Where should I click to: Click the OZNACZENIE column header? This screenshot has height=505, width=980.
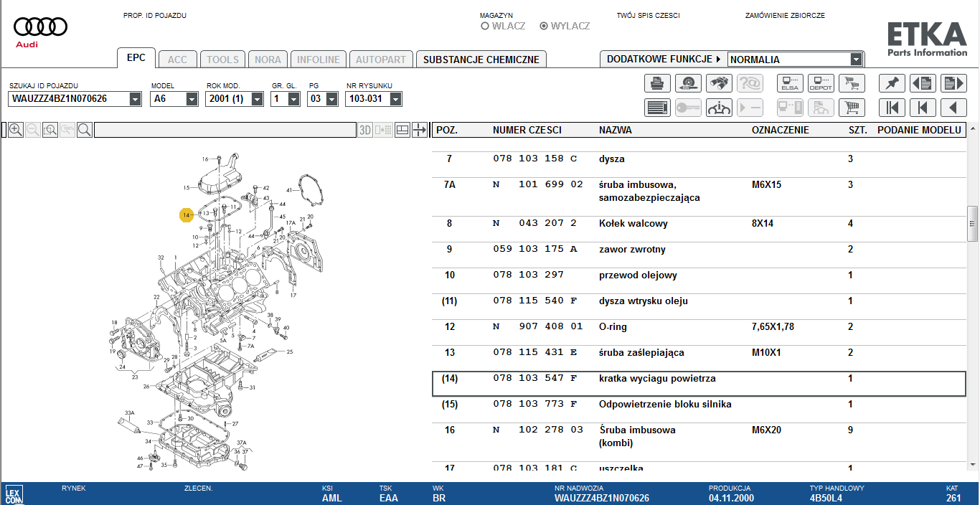(x=781, y=130)
